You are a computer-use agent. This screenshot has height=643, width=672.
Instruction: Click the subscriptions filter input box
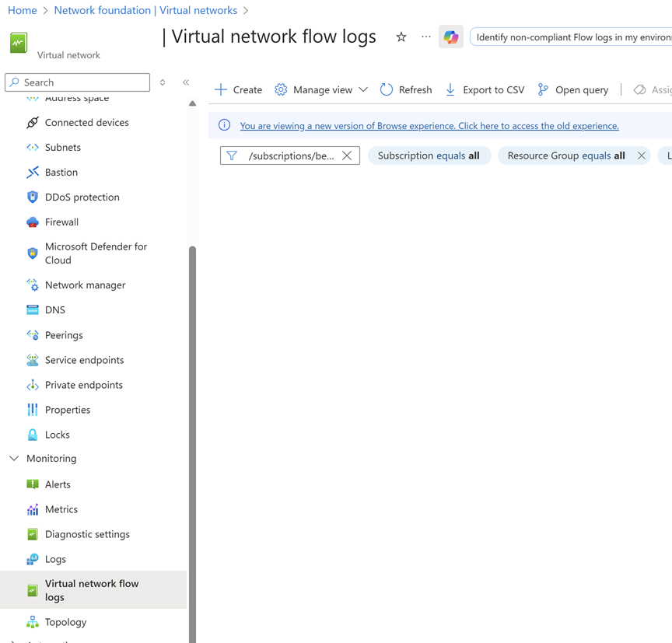coord(289,156)
